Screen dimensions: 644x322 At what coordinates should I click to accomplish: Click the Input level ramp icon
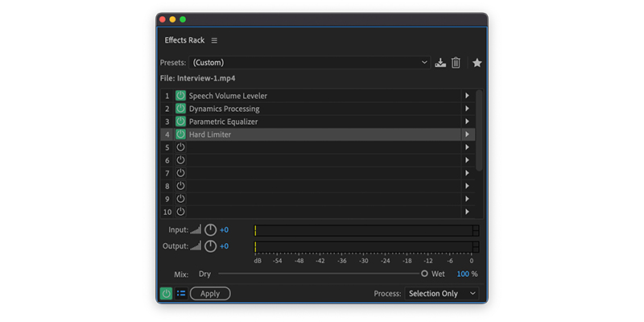[196, 229]
